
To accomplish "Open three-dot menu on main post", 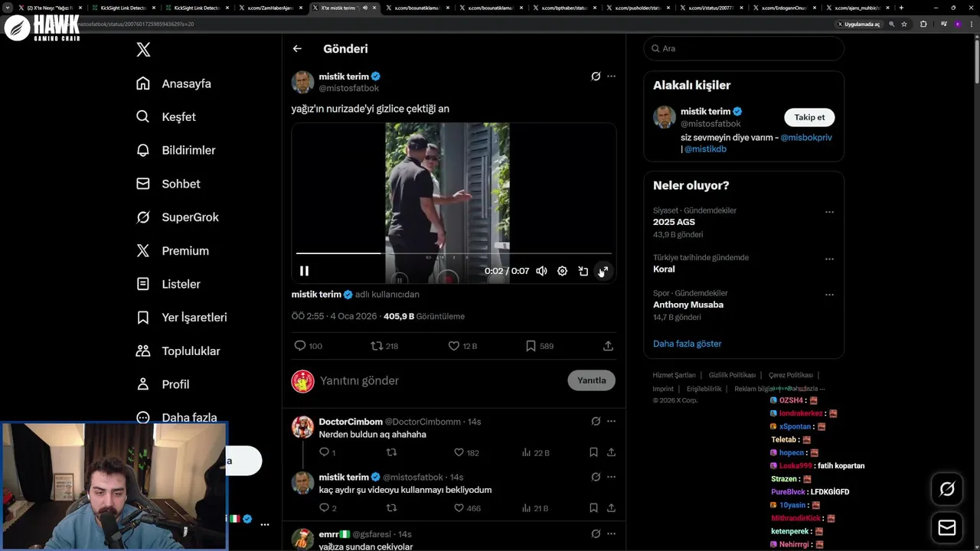I will click(x=611, y=77).
